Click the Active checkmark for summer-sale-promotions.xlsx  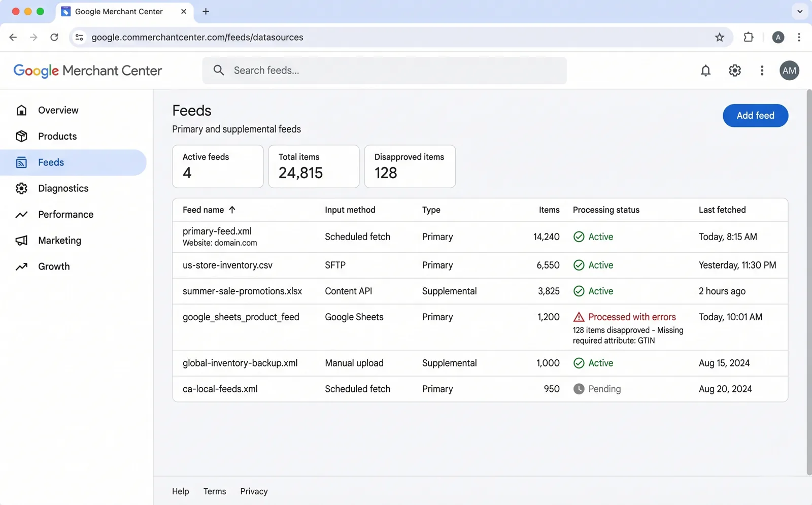[579, 291]
